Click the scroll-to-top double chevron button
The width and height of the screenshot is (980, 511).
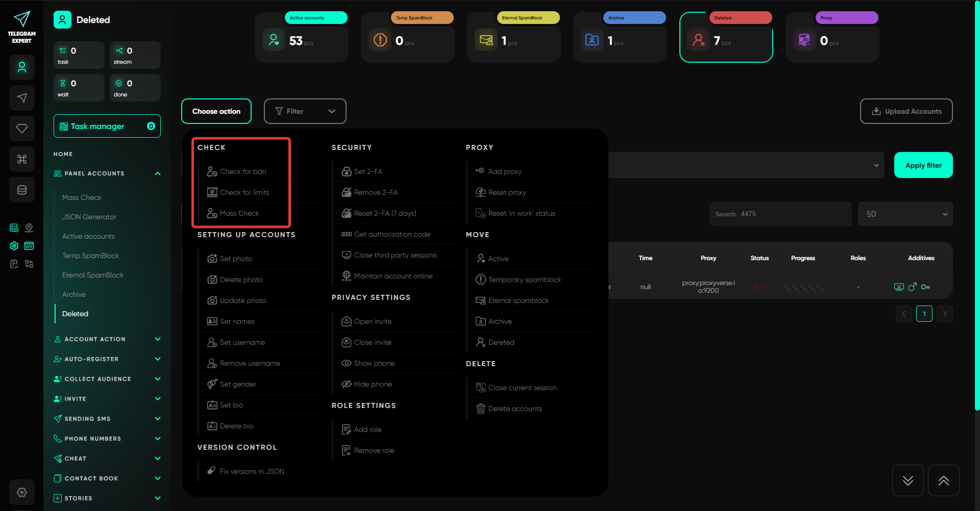[x=943, y=480]
